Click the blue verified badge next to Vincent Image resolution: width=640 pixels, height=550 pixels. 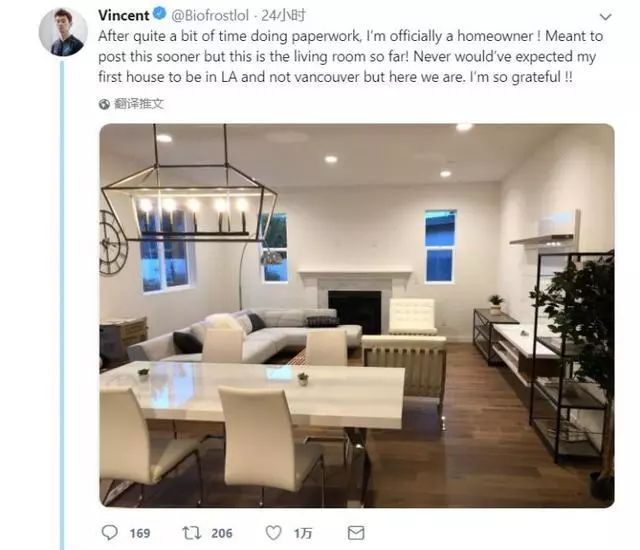coord(160,14)
